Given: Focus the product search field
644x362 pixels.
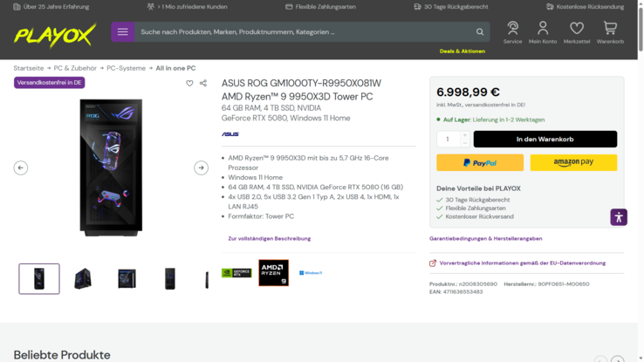Looking at the screenshot, I should point(304,32).
